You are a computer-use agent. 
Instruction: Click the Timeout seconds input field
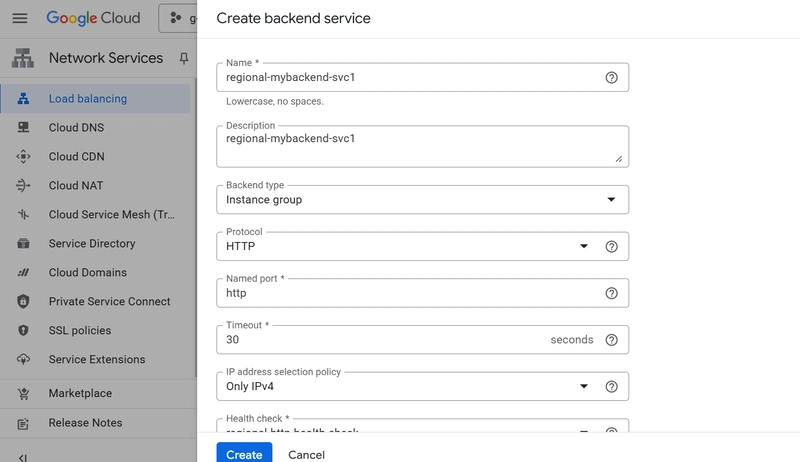coord(380,340)
